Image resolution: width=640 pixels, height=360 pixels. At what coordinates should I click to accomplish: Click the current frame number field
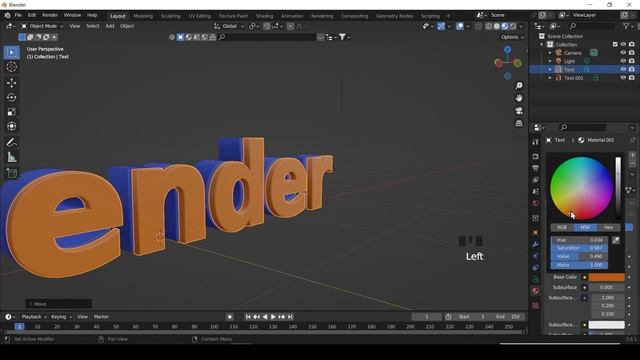tap(427, 317)
